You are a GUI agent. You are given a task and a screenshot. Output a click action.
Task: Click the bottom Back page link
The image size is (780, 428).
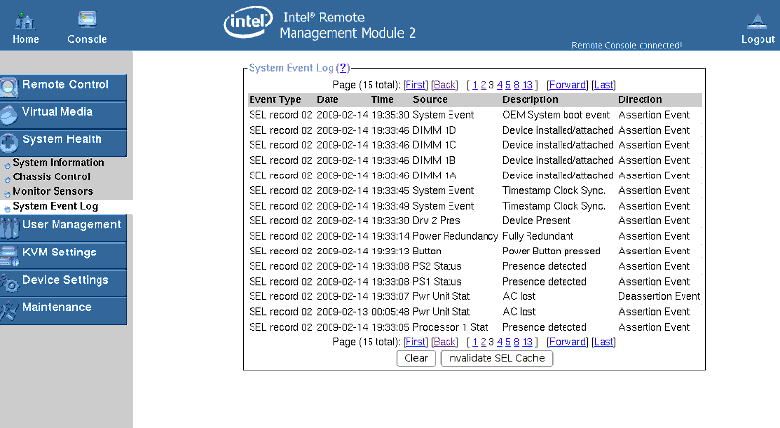445,342
